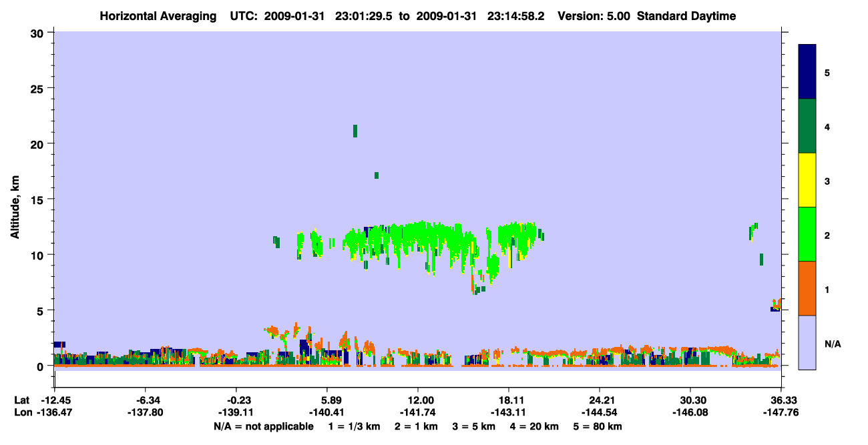Click longitude value -140.41

327,412
